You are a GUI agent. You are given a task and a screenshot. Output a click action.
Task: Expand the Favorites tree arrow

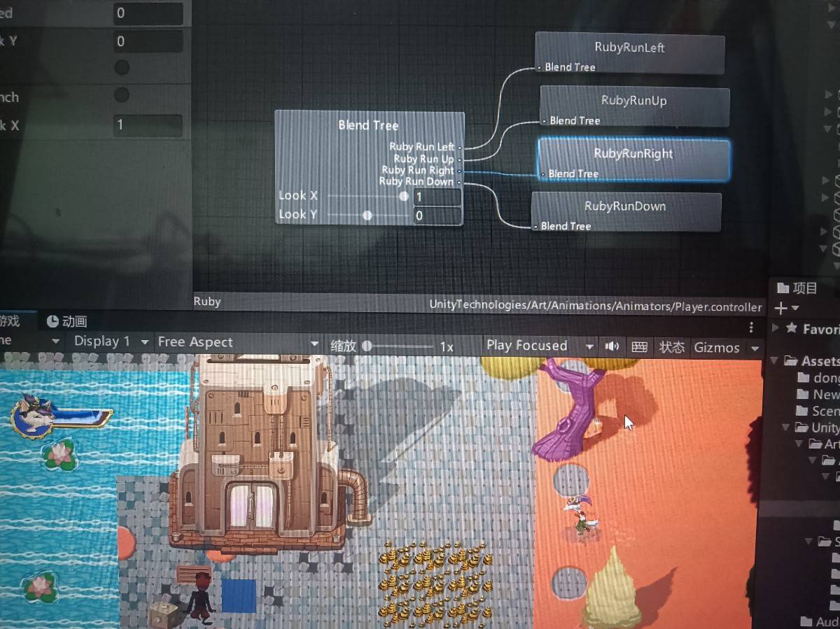pyautogui.click(x=775, y=328)
